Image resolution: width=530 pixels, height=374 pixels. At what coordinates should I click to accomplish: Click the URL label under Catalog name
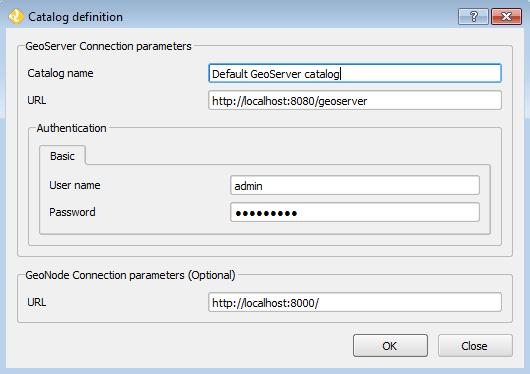coord(37,100)
